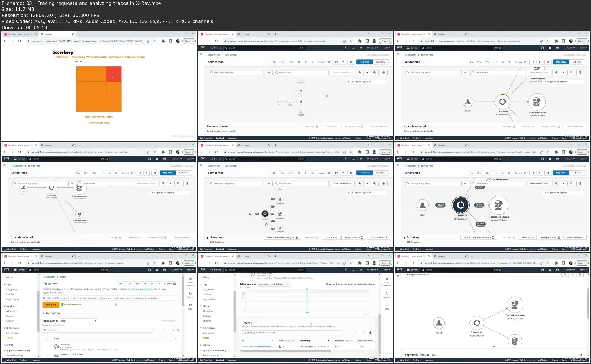Viewport: 591px width, 364px height.
Task: Collapse the Query refiners section
Action: pos(44,313)
